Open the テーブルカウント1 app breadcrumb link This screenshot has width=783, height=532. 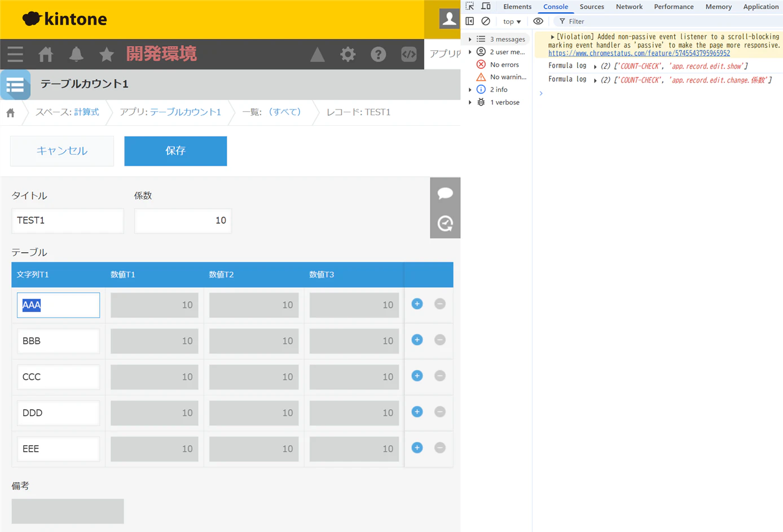[186, 112]
